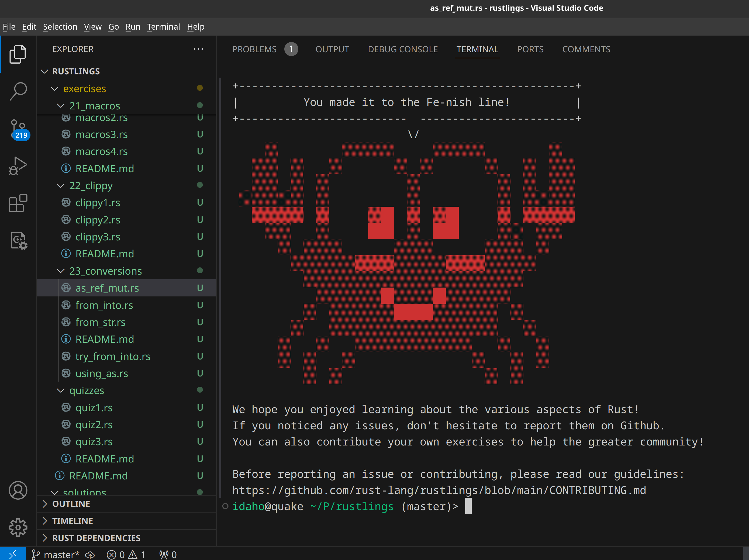Viewport: 749px width, 560px height.
Task: Collapse the exercises folder
Action: coord(54,88)
